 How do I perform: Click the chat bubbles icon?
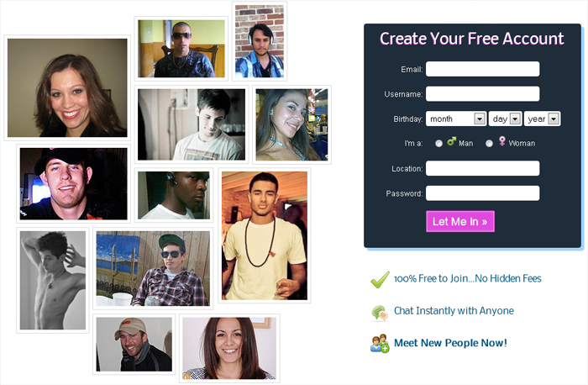point(380,313)
